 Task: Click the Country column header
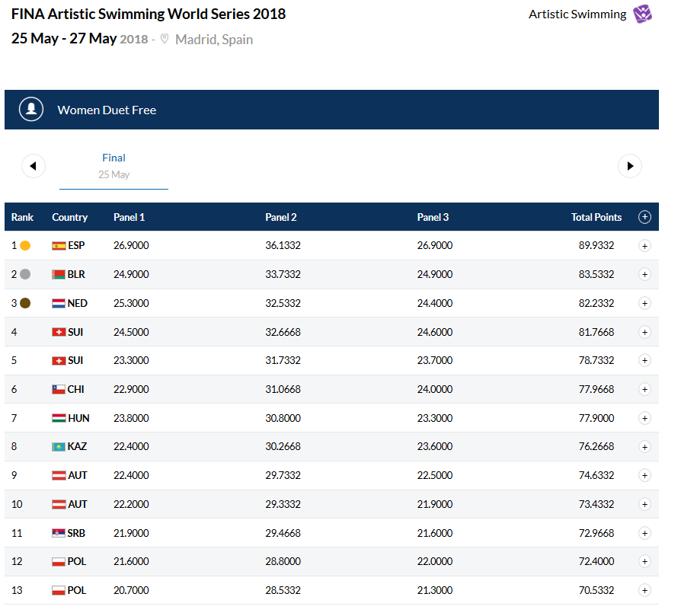click(x=69, y=217)
